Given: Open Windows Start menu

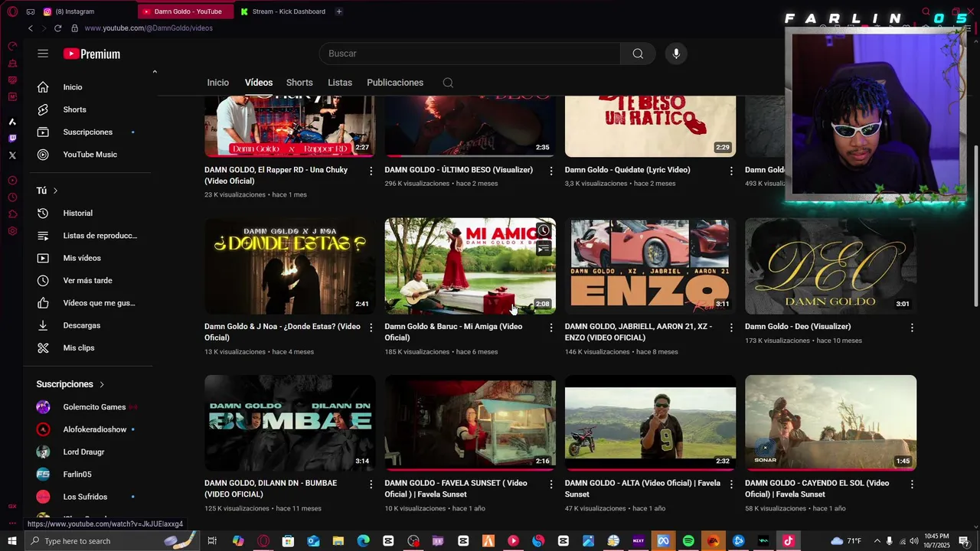Looking at the screenshot, I should [x=11, y=541].
